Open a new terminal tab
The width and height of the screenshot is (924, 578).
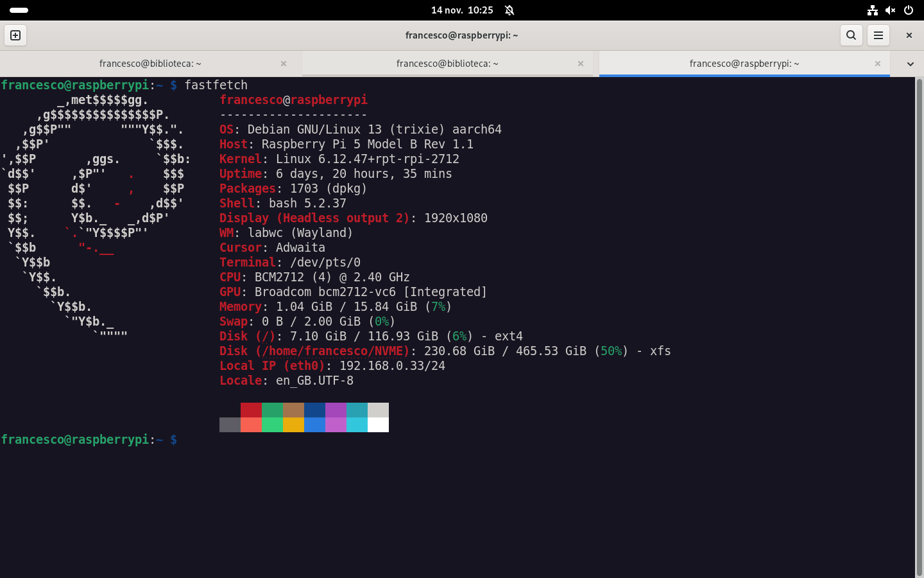[15, 35]
